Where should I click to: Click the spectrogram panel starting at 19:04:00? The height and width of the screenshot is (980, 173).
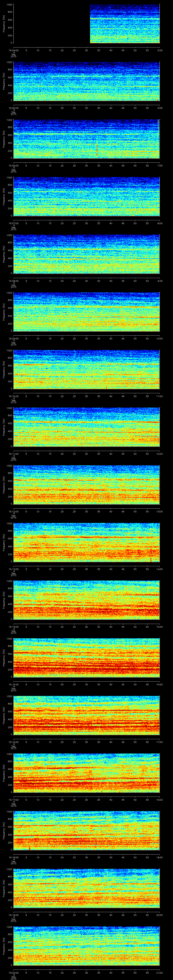point(87,24)
